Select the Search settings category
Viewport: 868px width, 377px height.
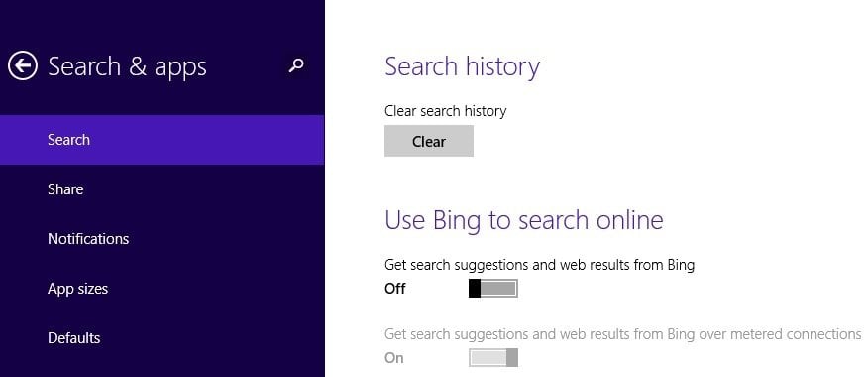point(162,140)
